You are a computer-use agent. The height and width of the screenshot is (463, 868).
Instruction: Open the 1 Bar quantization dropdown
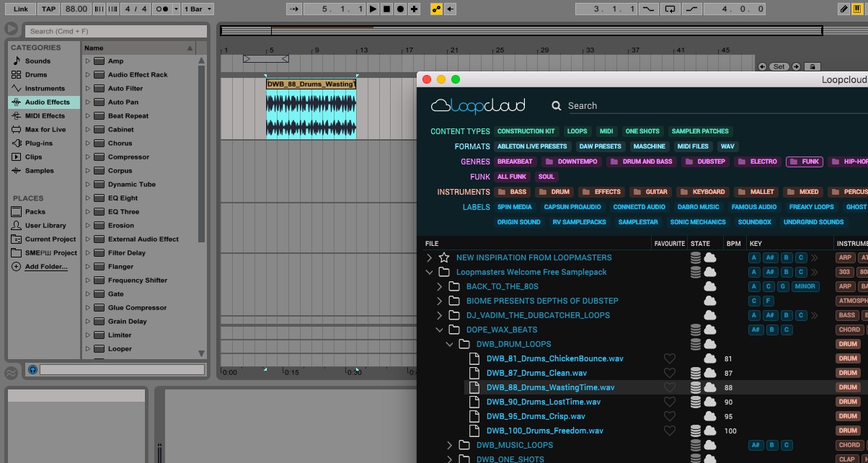coord(198,9)
